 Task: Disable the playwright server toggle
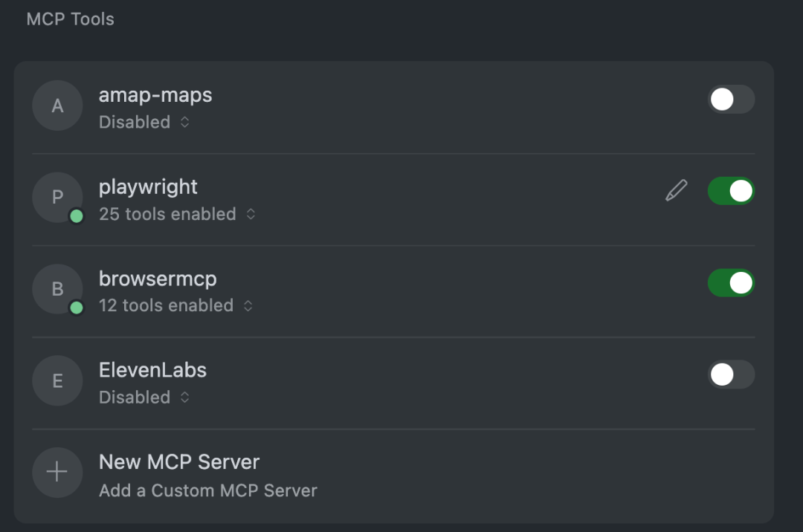pos(731,191)
